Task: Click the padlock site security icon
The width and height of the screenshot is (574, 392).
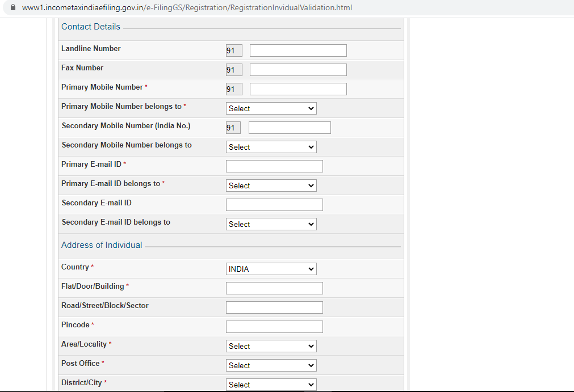Action: click(13, 7)
